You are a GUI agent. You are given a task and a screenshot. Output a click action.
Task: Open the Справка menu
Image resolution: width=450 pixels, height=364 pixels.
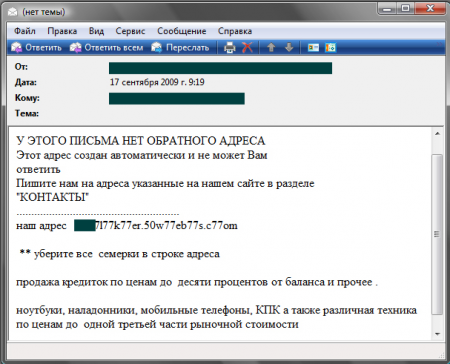pyautogui.click(x=235, y=31)
